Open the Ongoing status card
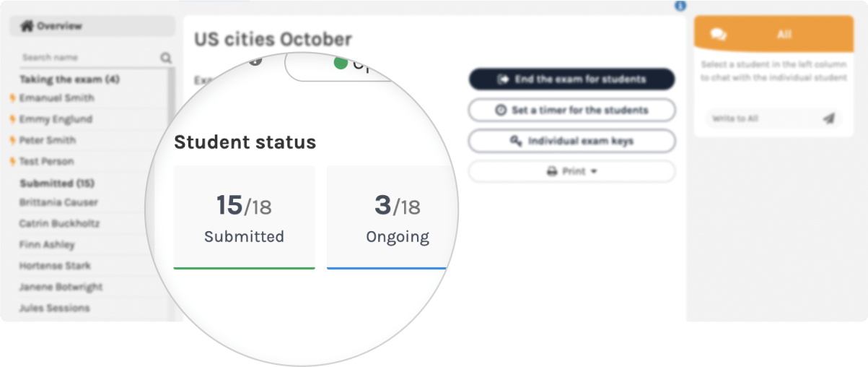Viewport: 868px width, 367px height. (x=388, y=217)
